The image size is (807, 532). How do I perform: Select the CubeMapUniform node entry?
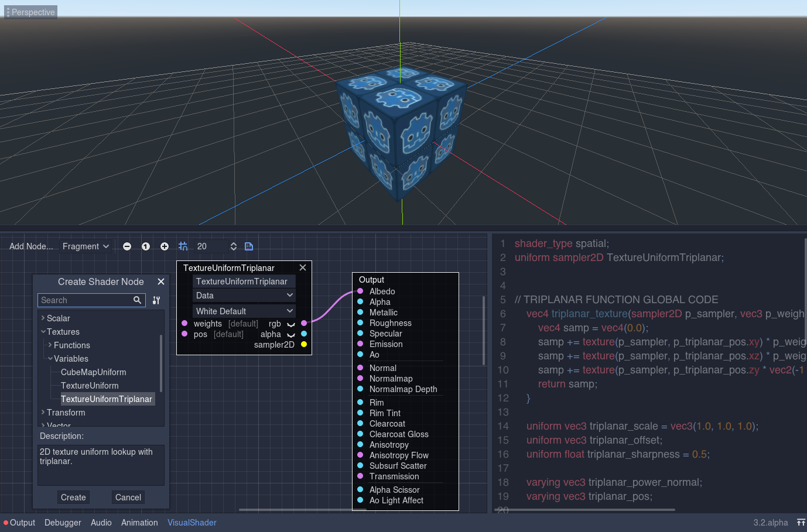[94, 372]
